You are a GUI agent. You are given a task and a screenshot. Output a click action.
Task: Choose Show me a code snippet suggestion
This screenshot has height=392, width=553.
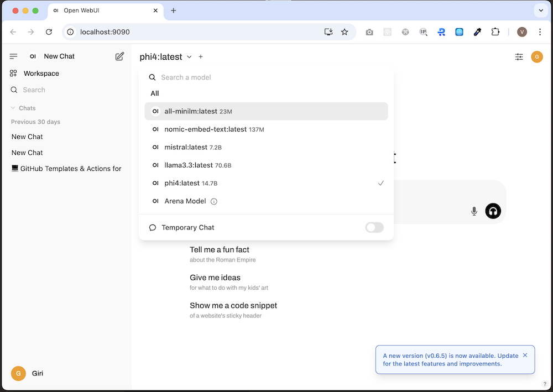(x=233, y=310)
